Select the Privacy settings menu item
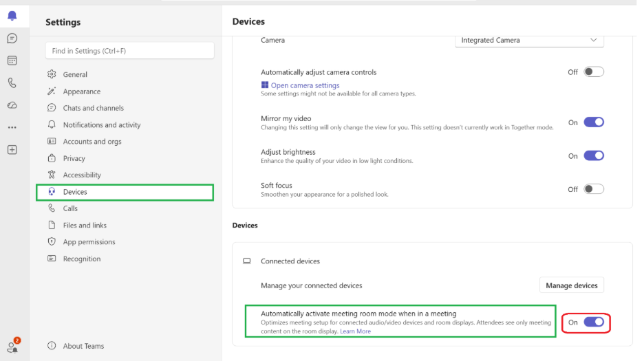The image size is (644, 361). coord(74,158)
